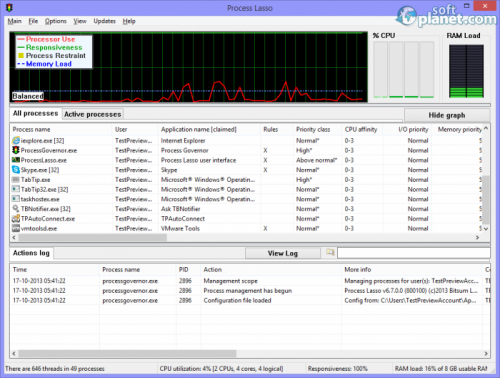Viewport: 500px width, 378px height.
Task: Click the Management scope log action
Action: [230, 281]
